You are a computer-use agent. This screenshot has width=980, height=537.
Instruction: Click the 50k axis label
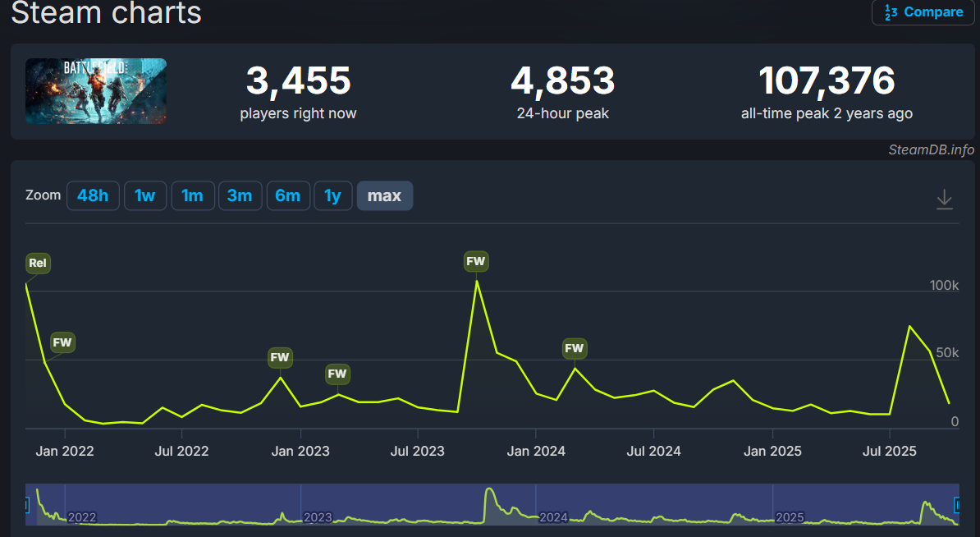(x=947, y=352)
